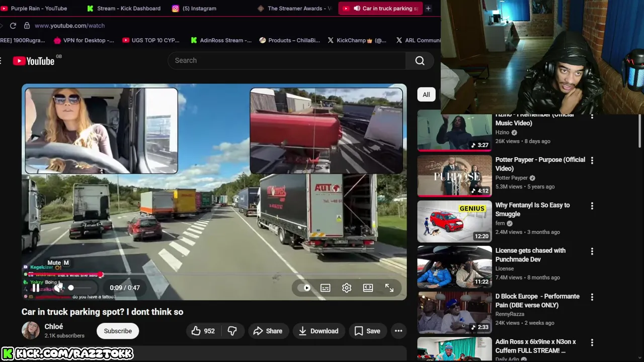Toggle subtitles/closed captions
The height and width of the screenshot is (362, 644).
(x=326, y=288)
